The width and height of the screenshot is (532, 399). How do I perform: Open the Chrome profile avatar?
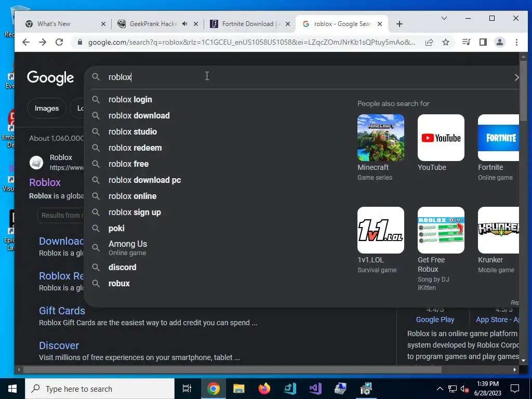tap(499, 42)
